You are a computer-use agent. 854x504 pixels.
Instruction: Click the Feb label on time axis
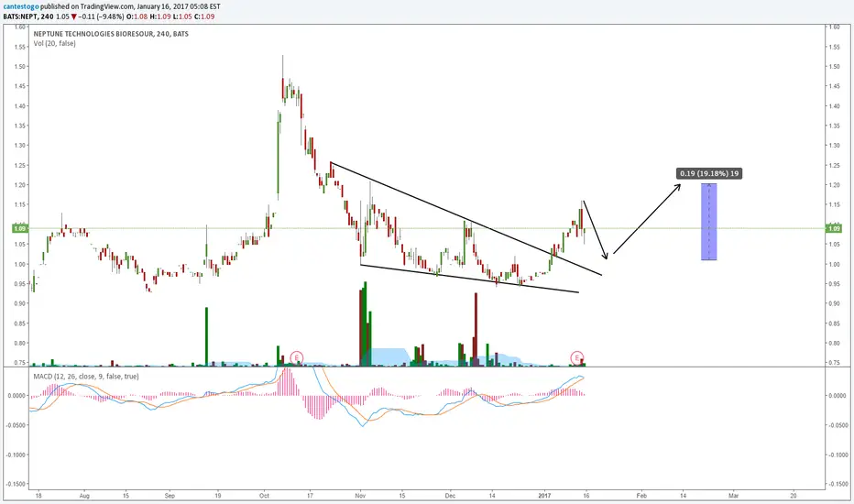(x=641, y=496)
